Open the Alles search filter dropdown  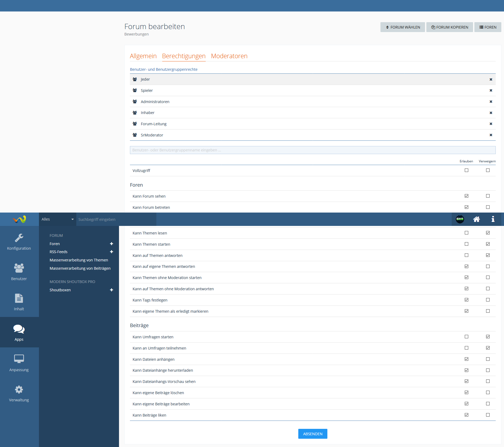tap(57, 219)
